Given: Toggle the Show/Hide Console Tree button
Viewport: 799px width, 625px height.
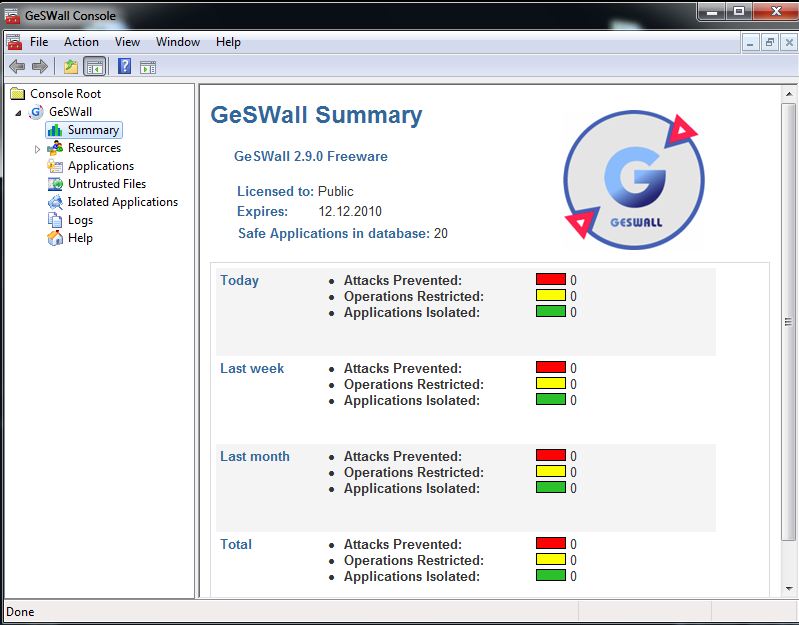Looking at the screenshot, I should click(x=94, y=67).
